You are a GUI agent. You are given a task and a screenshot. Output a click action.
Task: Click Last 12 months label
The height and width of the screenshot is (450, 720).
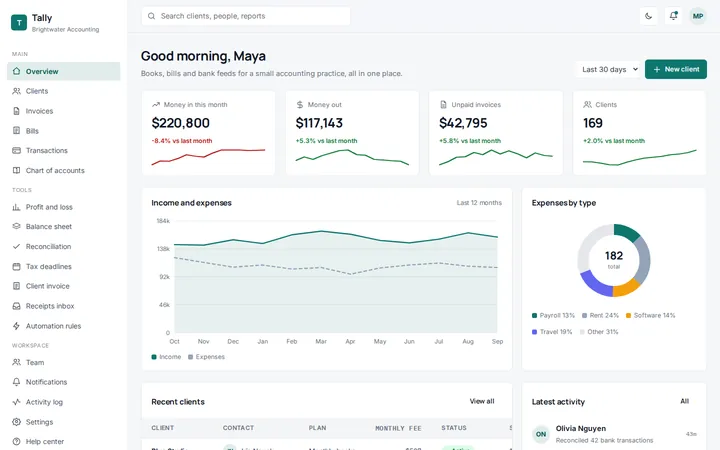479,202
